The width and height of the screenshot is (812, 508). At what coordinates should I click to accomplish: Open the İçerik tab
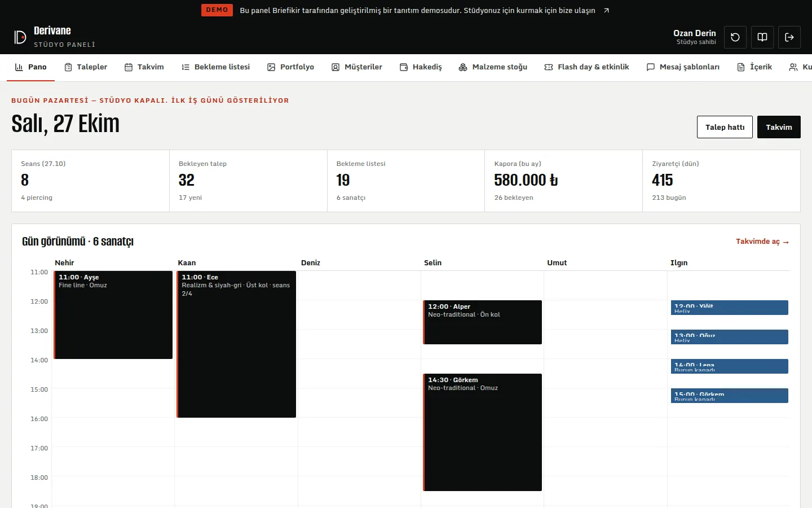point(754,67)
